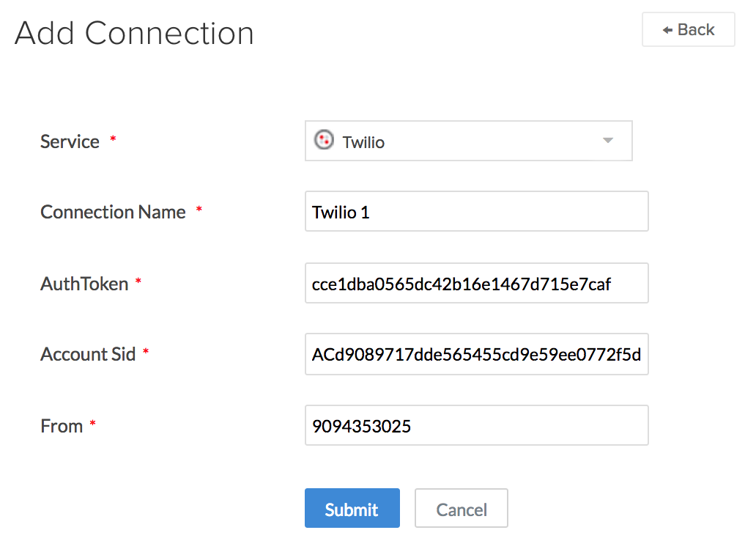756x541 pixels.
Task: Click the red asterisk beside Service
Action: (113, 139)
